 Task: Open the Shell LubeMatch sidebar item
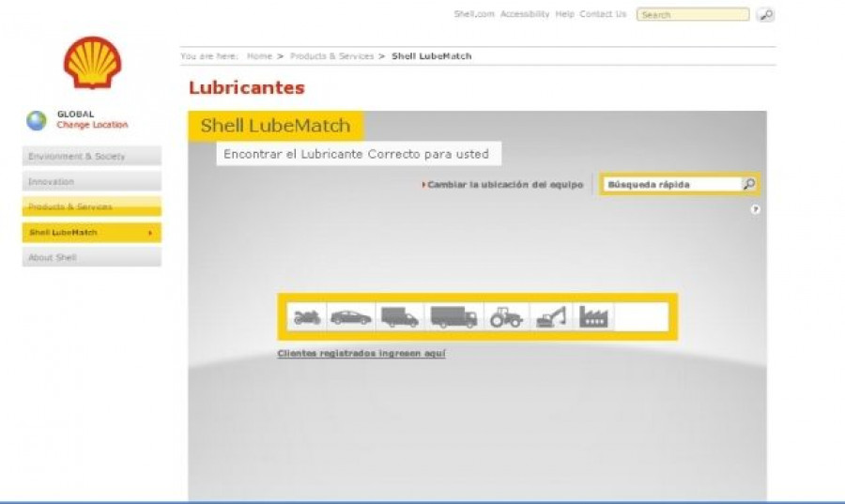92,233
